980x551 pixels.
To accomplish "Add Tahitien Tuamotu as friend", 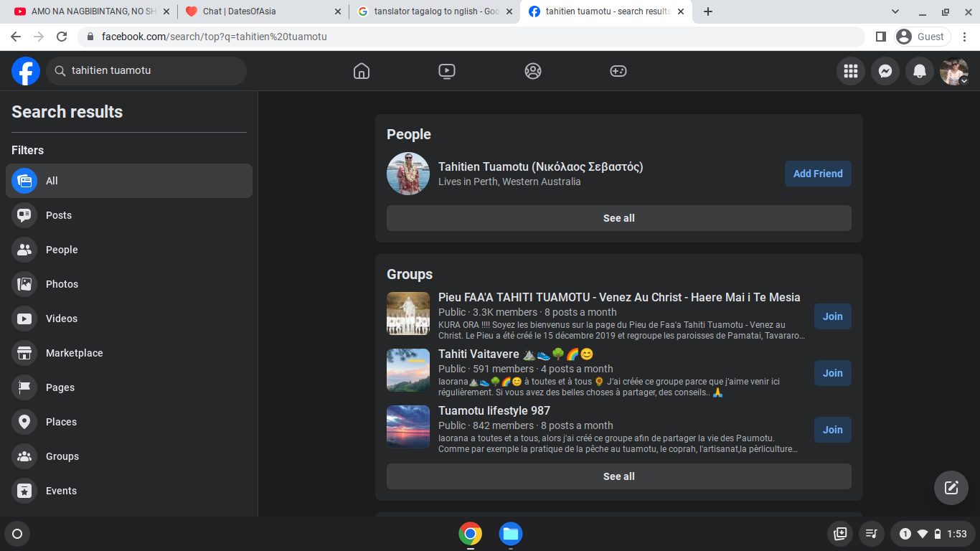I will 818,174.
